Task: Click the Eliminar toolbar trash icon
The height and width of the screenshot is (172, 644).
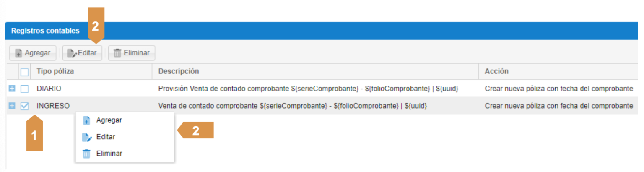Action: (x=117, y=53)
